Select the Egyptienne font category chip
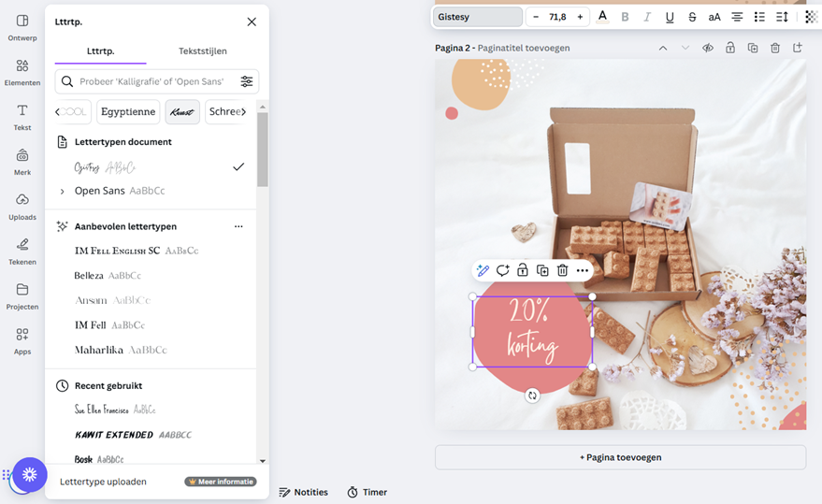This screenshot has height=504, width=822. pos(128,112)
